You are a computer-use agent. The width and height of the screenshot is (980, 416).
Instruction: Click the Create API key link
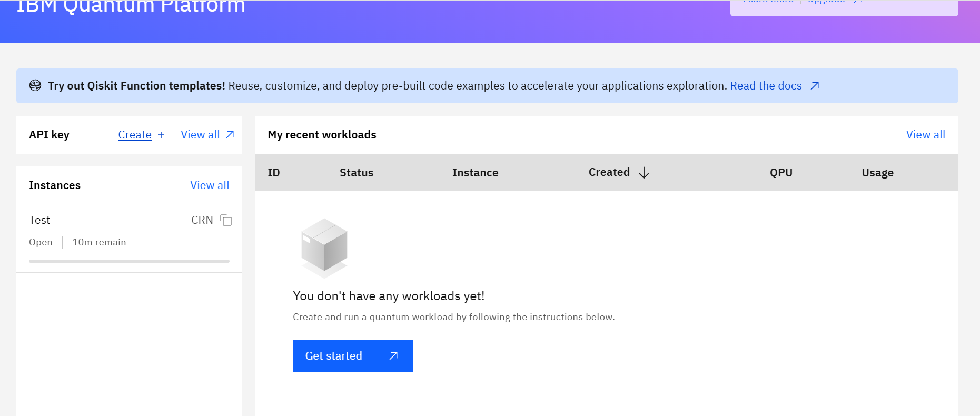point(135,135)
